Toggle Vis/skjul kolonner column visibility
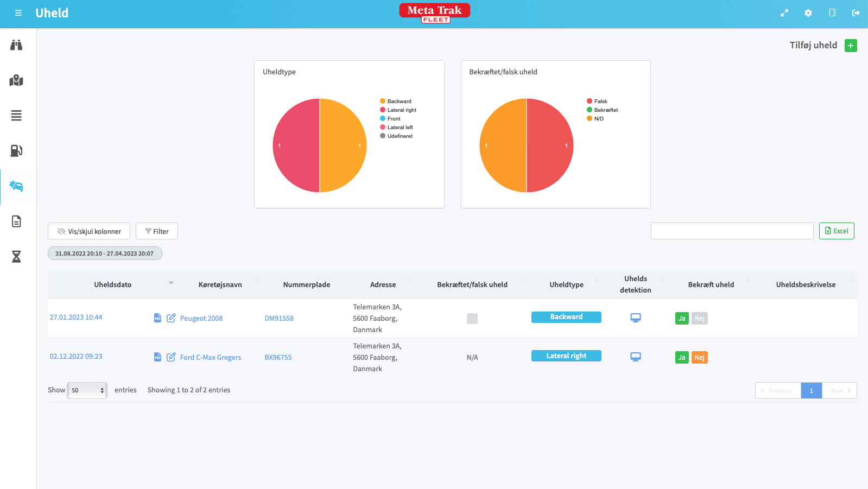This screenshot has height=489, width=868. [x=89, y=231]
